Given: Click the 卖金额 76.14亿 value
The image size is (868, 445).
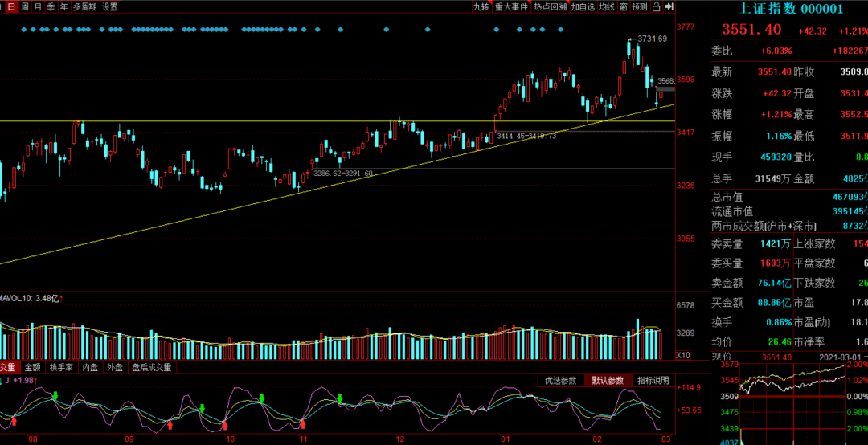Looking at the screenshot, I should click(774, 283).
